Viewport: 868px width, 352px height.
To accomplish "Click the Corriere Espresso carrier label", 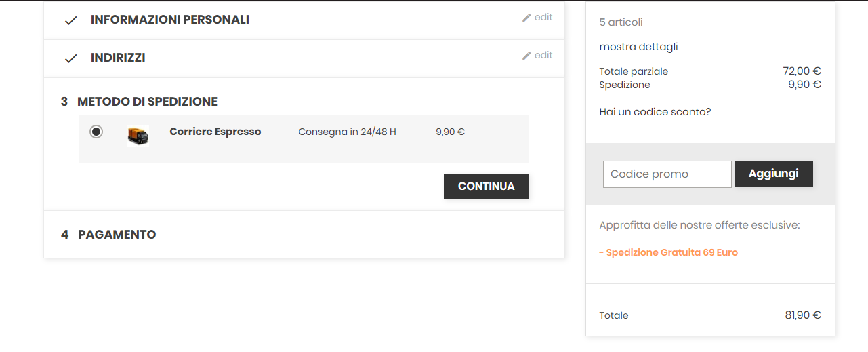I will point(215,132).
